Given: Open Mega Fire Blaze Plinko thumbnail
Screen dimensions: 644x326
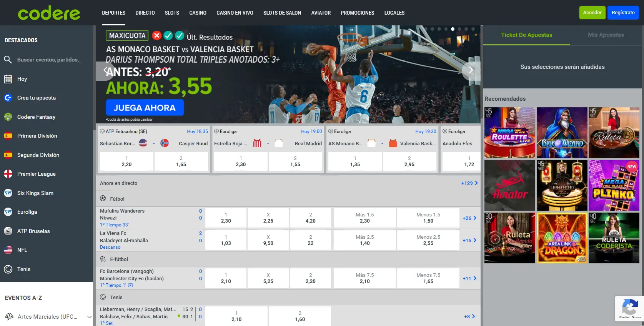Looking at the screenshot, I should (x=614, y=185).
